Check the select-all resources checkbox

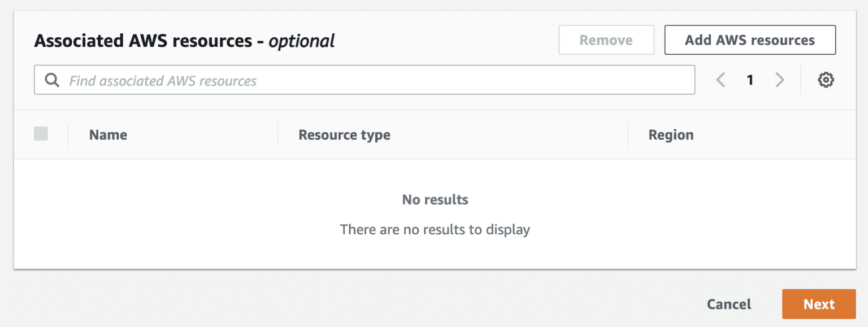(x=41, y=134)
